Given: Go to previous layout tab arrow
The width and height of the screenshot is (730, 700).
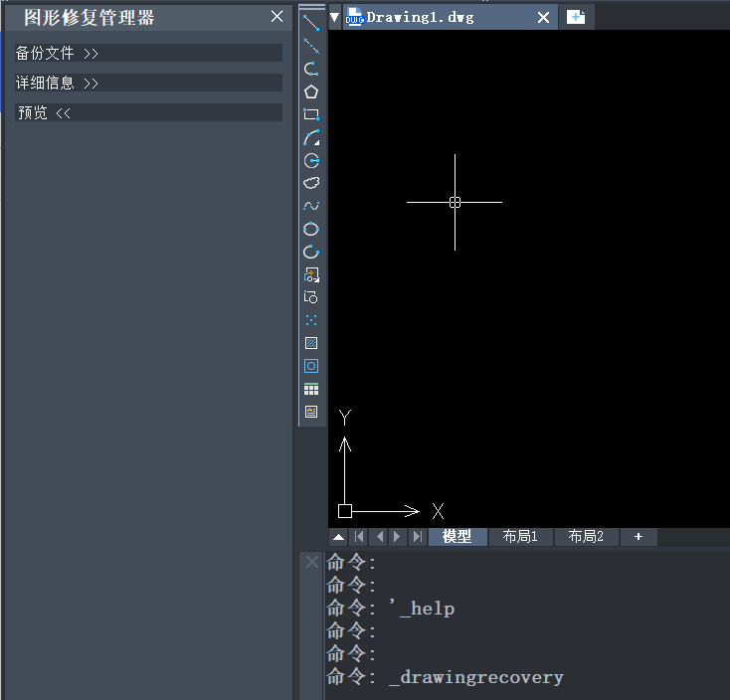Looking at the screenshot, I should click(x=380, y=537).
